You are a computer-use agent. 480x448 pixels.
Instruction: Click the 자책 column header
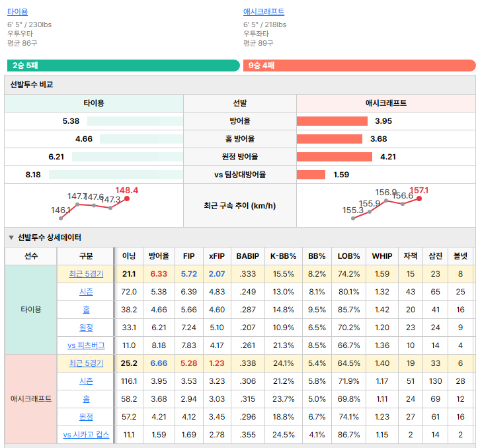click(411, 256)
